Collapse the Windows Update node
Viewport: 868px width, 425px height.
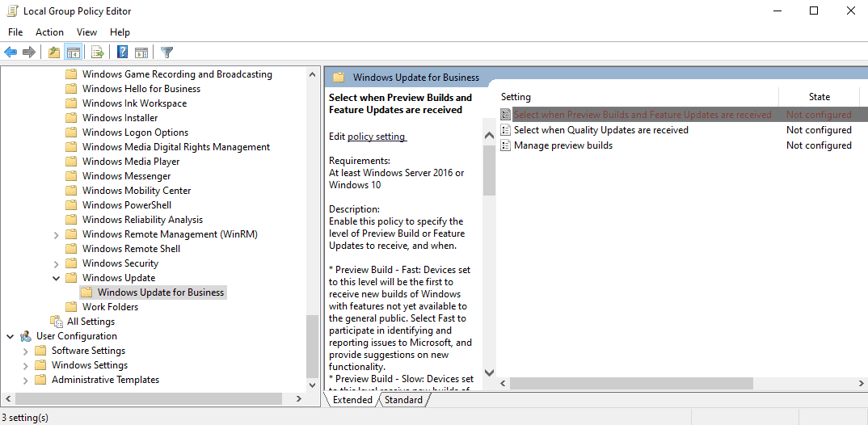click(x=56, y=278)
